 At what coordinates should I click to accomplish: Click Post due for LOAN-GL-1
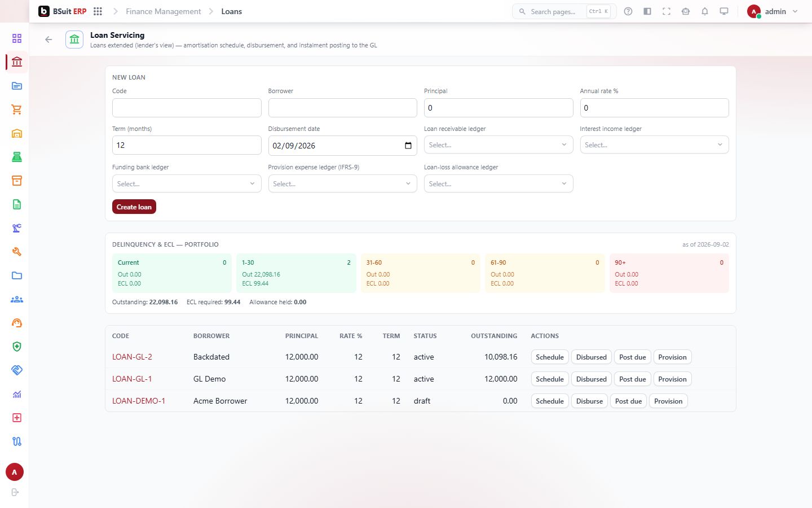[x=633, y=379]
